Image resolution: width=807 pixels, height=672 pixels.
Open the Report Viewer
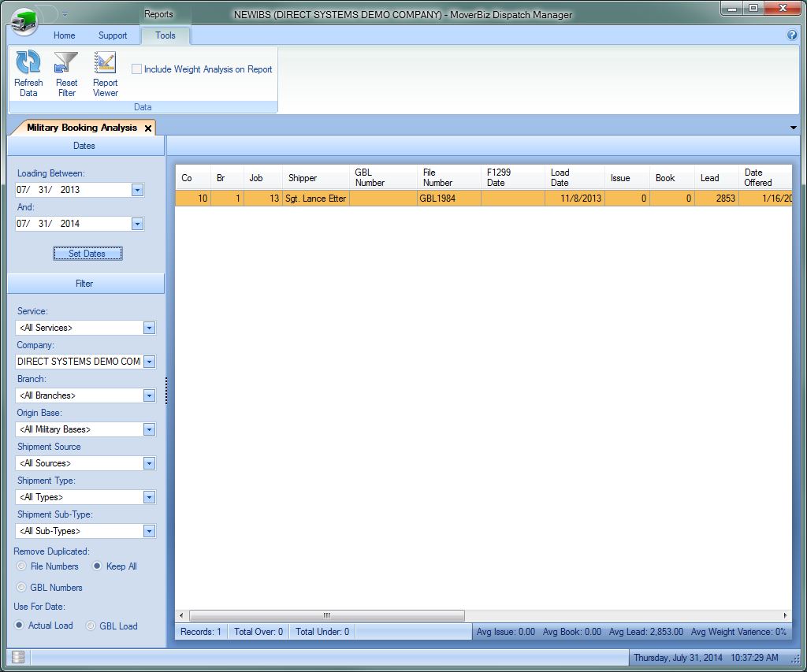105,63
